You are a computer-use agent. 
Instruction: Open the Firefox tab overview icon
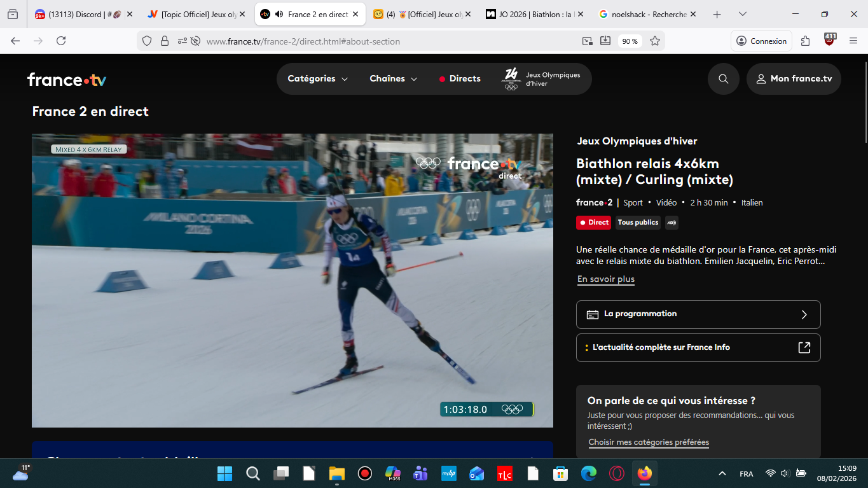coord(13,14)
